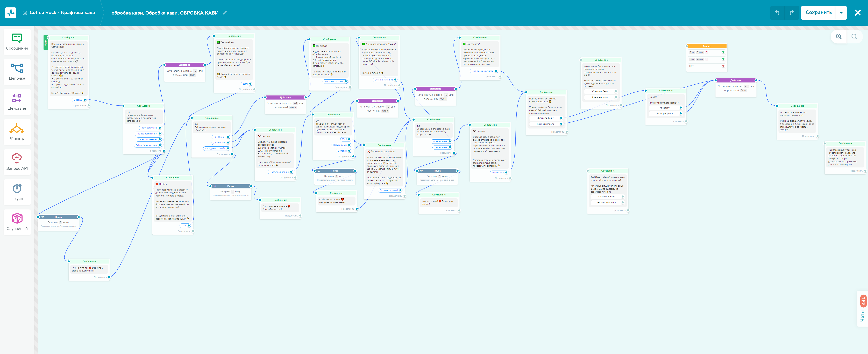Click the pencil icon to rename flow
This screenshot has width=868, height=354.
coord(225,13)
